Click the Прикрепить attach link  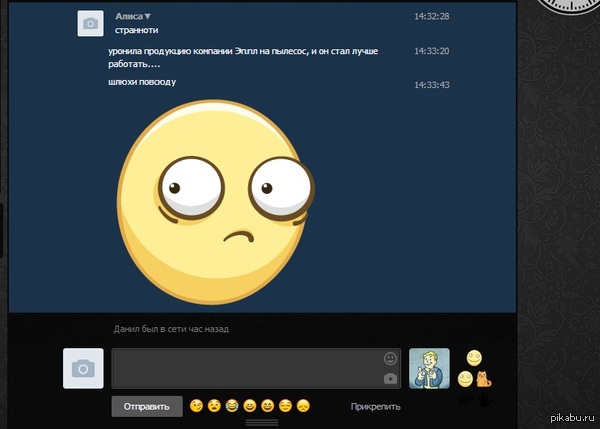(x=375, y=407)
